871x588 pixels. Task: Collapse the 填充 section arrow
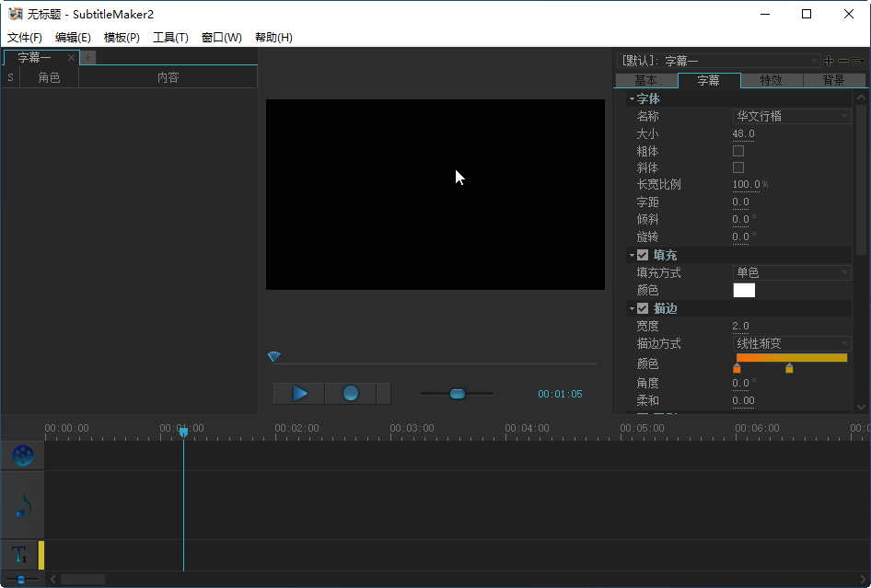[632, 256]
